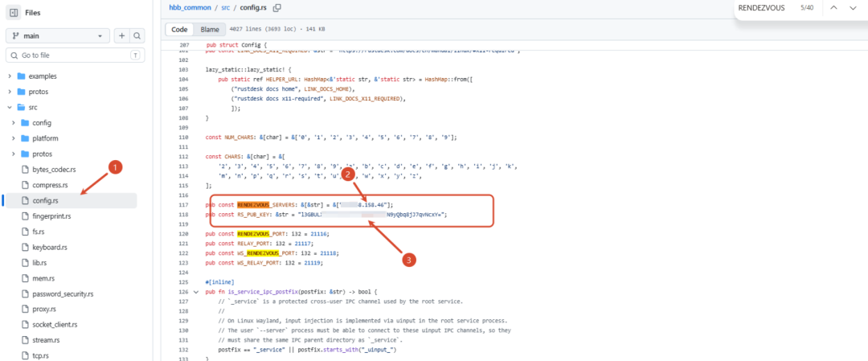Click the config.rs file icon in tree
This screenshot has height=361, width=868.
[x=25, y=200]
